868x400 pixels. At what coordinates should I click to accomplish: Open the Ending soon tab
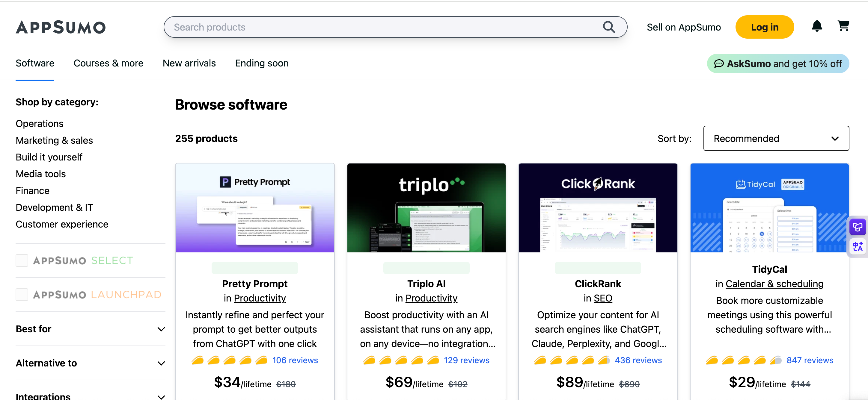[x=262, y=63]
